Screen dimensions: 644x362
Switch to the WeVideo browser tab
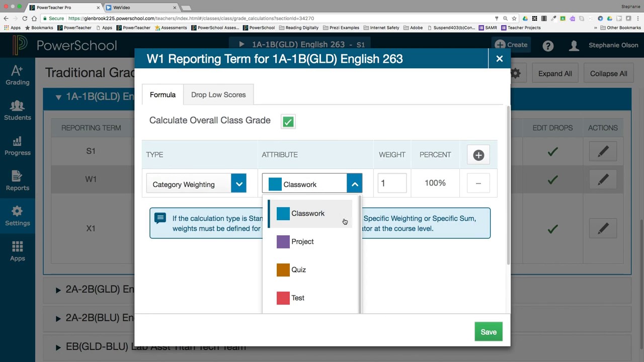[141, 8]
